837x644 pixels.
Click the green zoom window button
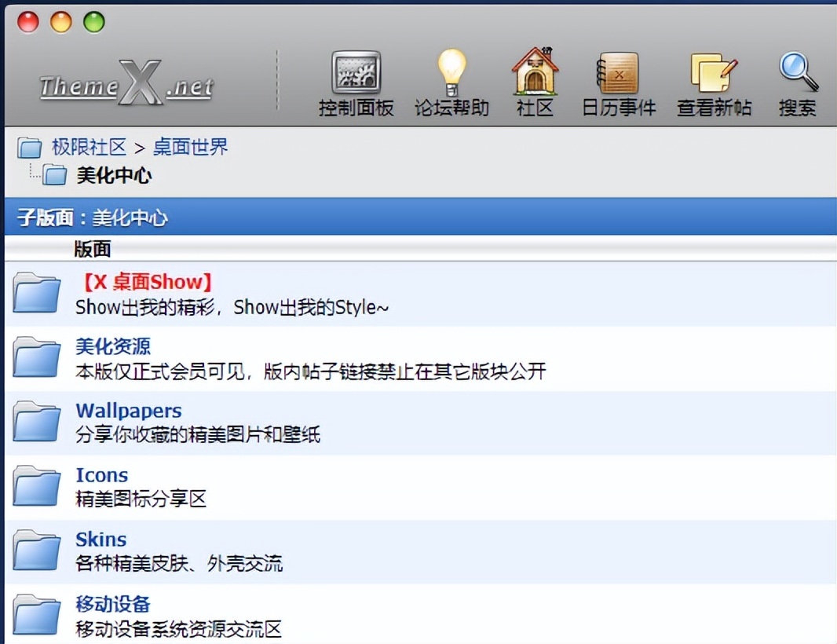pos(94,22)
